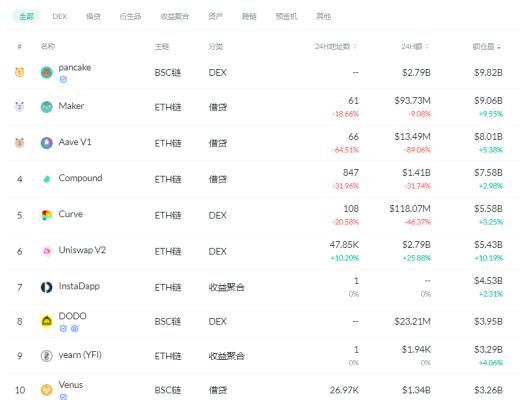The image size is (520, 400).
Task: Click the 名称 column header
Action: click(48, 46)
